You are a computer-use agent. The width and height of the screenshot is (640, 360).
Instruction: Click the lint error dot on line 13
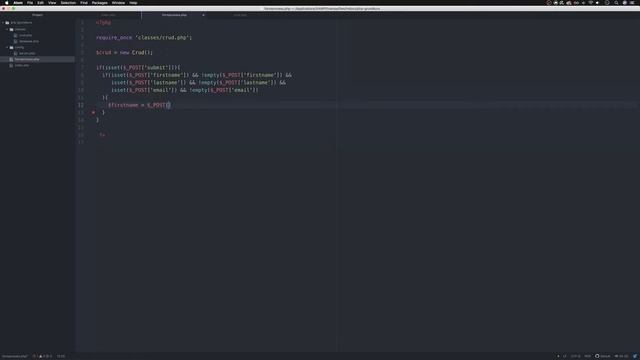[x=93, y=112]
